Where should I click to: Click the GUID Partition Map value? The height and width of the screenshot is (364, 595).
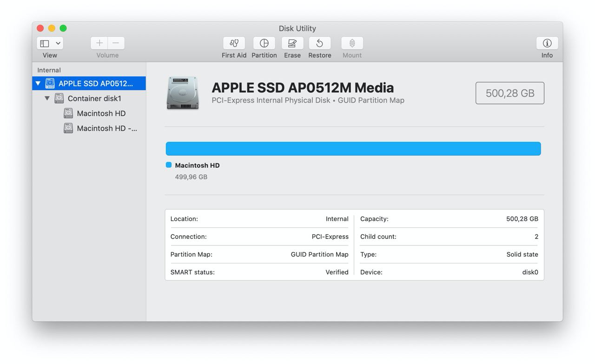point(319,254)
